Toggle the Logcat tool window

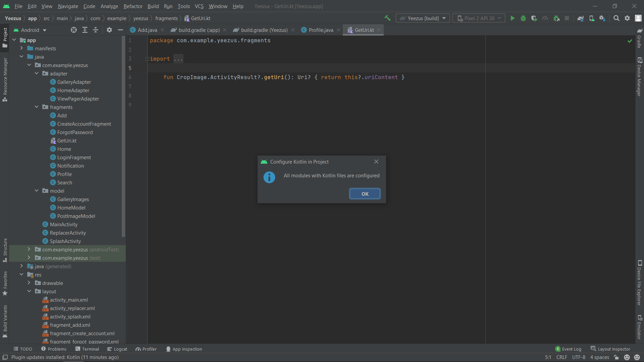point(120,349)
